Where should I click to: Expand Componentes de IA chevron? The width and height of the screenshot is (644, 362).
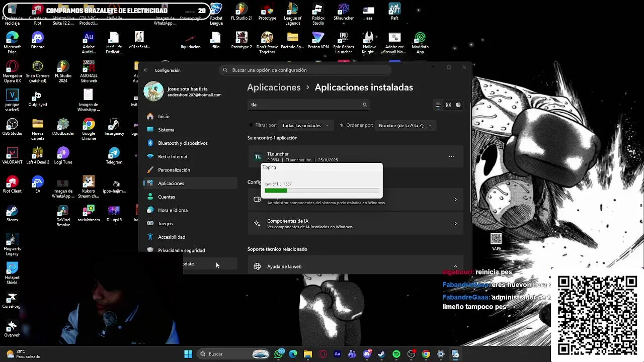[x=455, y=224]
